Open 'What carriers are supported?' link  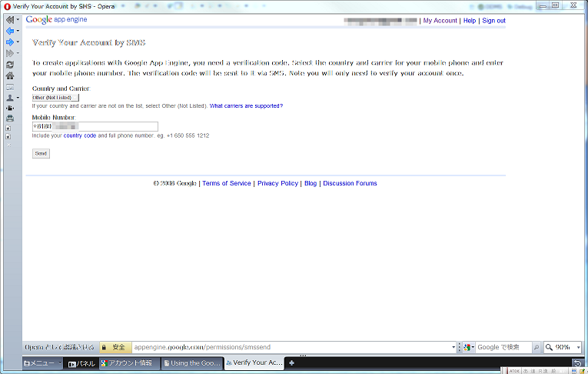pos(246,105)
